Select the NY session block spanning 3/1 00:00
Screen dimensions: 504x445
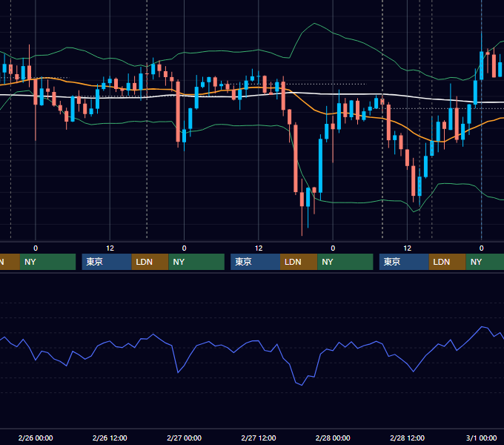click(x=485, y=262)
